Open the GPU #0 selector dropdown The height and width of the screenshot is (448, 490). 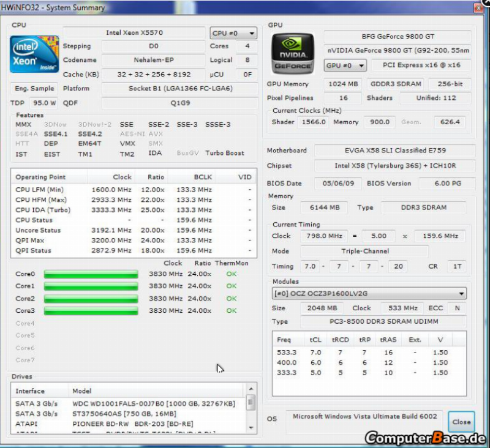tap(345, 65)
